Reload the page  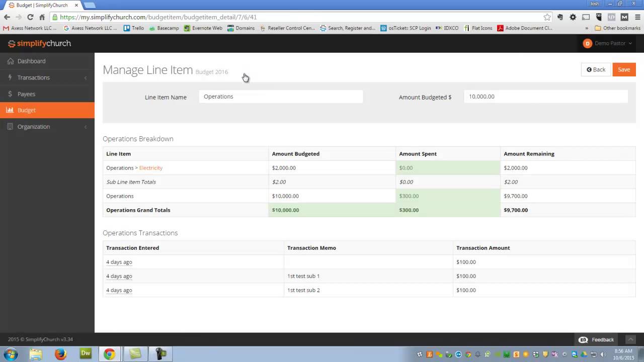(x=30, y=17)
